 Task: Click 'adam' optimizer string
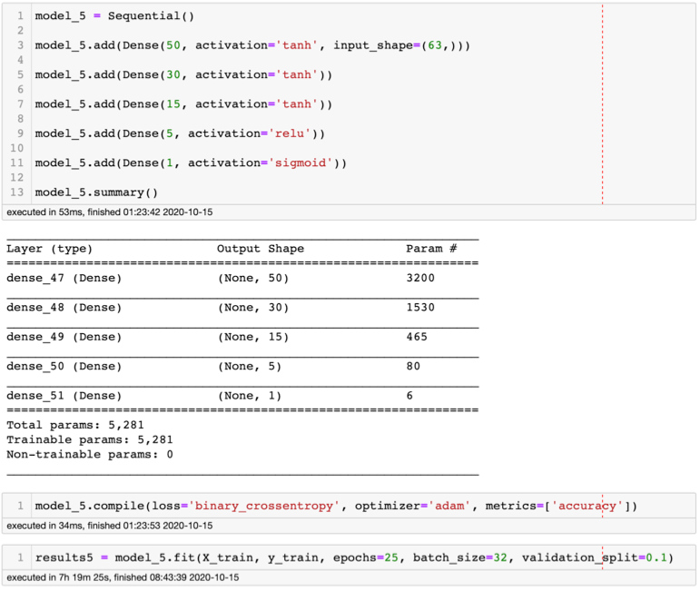[449, 507]
